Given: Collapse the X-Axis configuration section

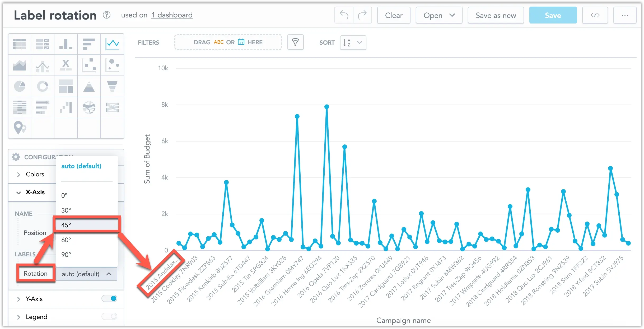Looking at the screenshot, I should 35,192.
